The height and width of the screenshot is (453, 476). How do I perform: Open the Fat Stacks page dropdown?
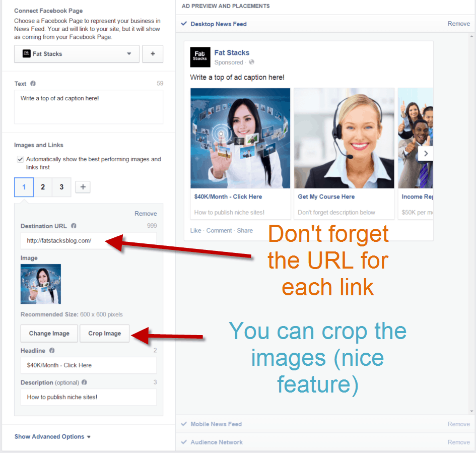click(x=77, y=54)
